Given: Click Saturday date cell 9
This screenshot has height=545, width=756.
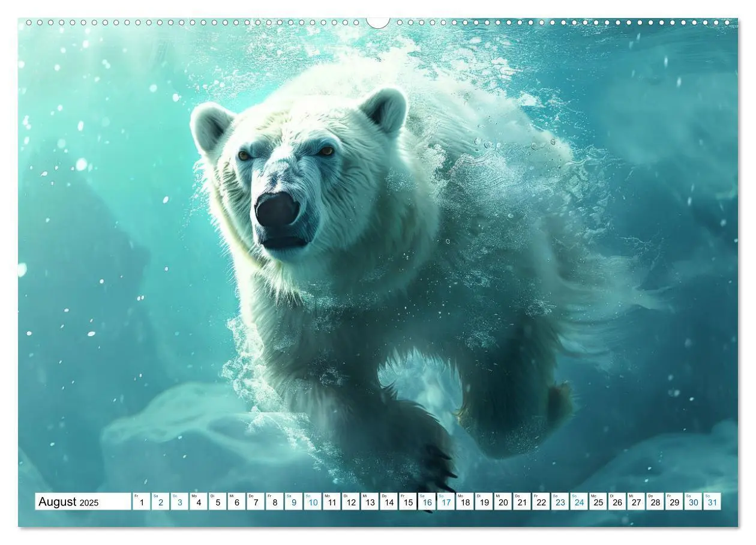Looking at the screenshot, I should point(293,502).
